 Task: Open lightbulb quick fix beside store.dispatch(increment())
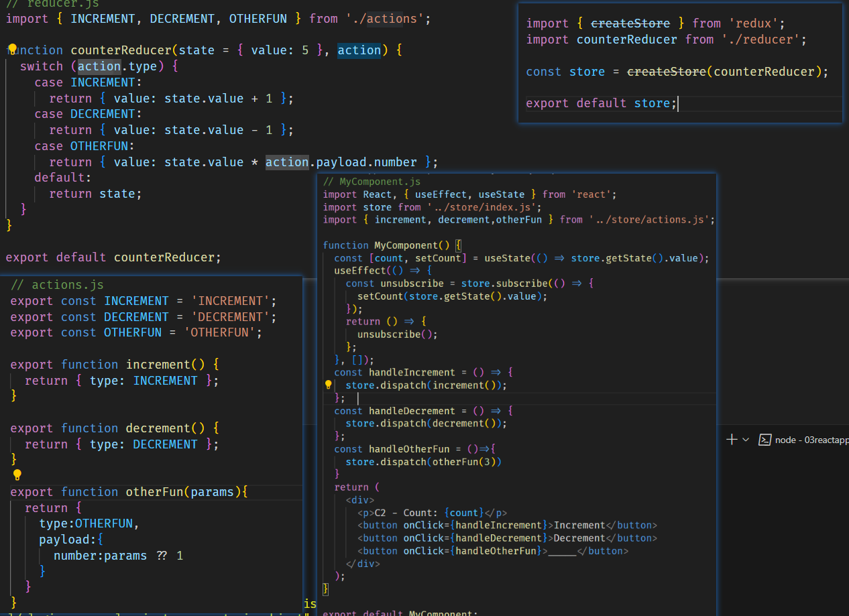click(x=328, y=385)
